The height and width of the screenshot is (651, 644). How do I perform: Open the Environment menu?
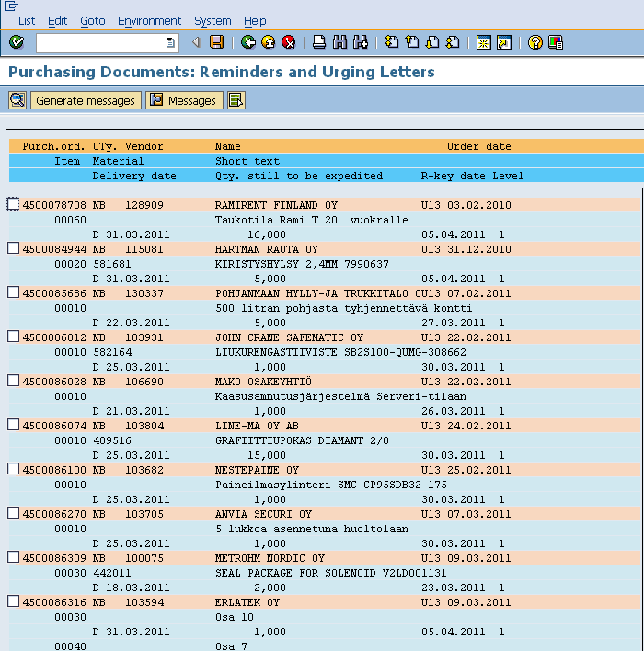[x=149, y=21]
